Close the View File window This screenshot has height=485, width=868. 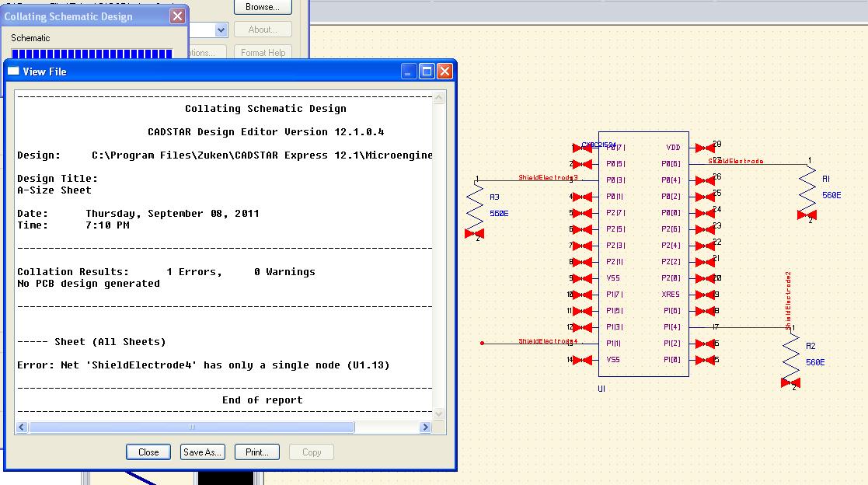(445, 71)
